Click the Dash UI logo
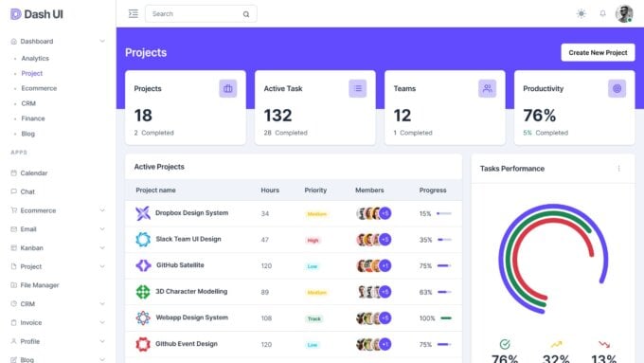This screenshot has width=644, height=363. (x=37, y=14)
